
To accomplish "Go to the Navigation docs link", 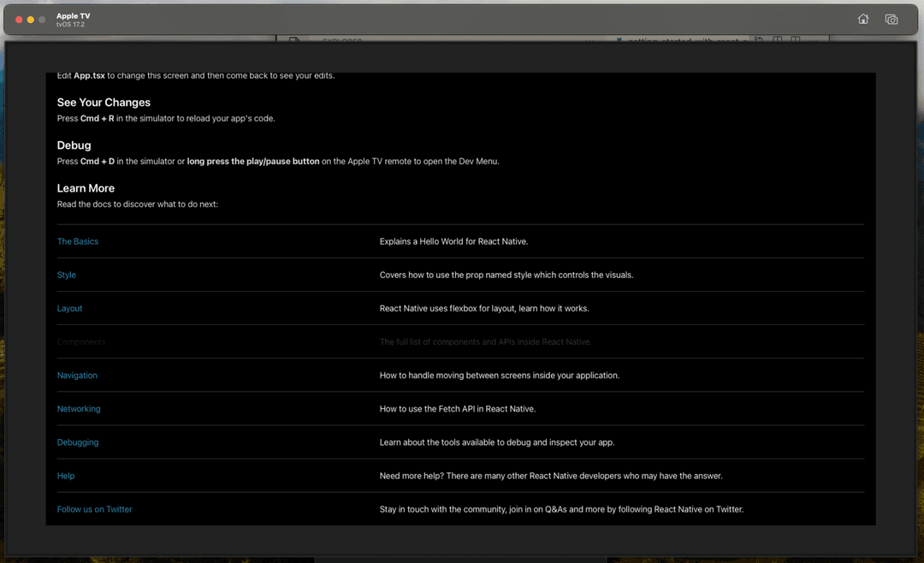I will point(77,375).
